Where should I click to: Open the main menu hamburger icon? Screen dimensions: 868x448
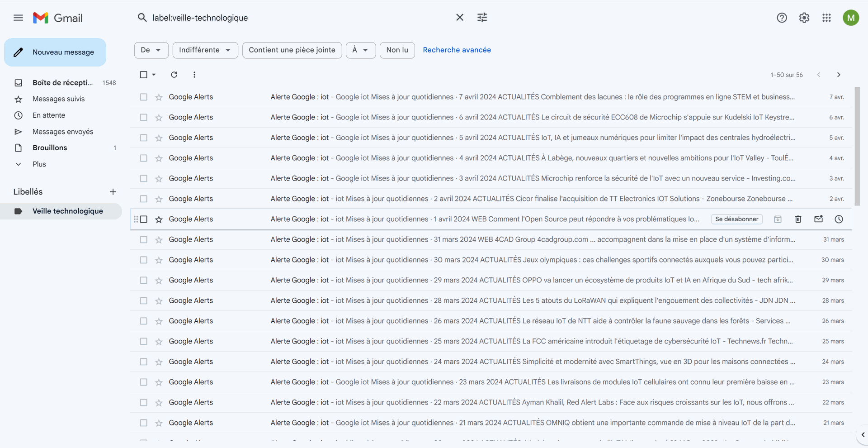click(x=18, y=18)
